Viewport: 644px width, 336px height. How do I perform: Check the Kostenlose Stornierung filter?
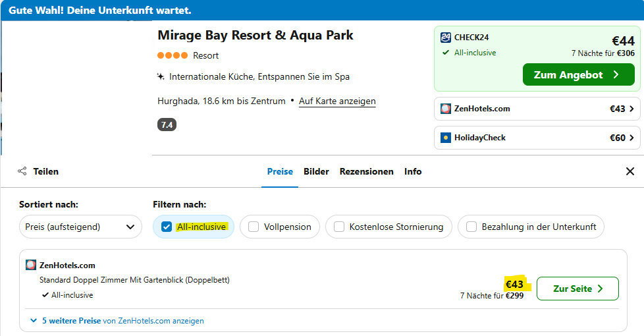tap(339, 227)
